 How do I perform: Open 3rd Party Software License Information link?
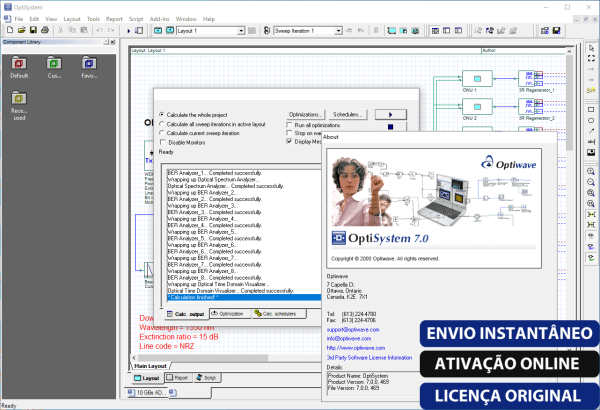pos(369,358)
